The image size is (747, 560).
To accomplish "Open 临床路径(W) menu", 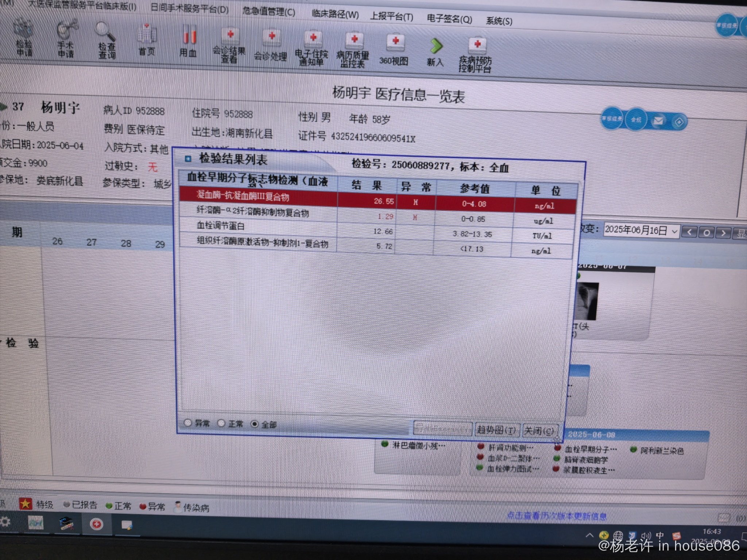I will pyautogui.click(x=335, y=14).
